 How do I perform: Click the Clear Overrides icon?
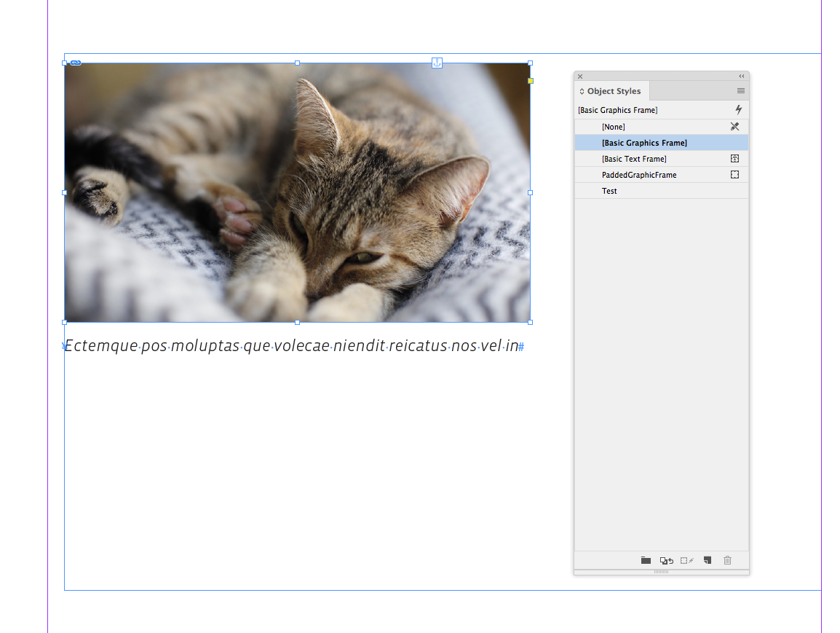click(667, 560)
